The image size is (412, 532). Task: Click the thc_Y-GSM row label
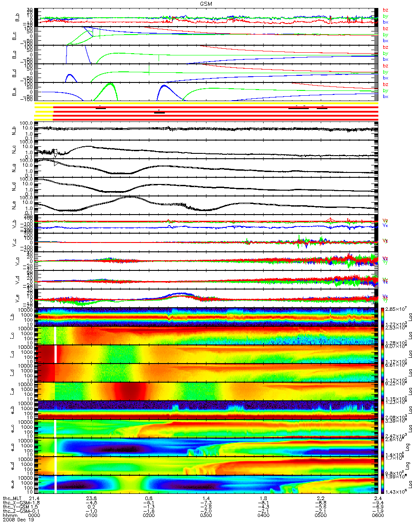point(17,506)
